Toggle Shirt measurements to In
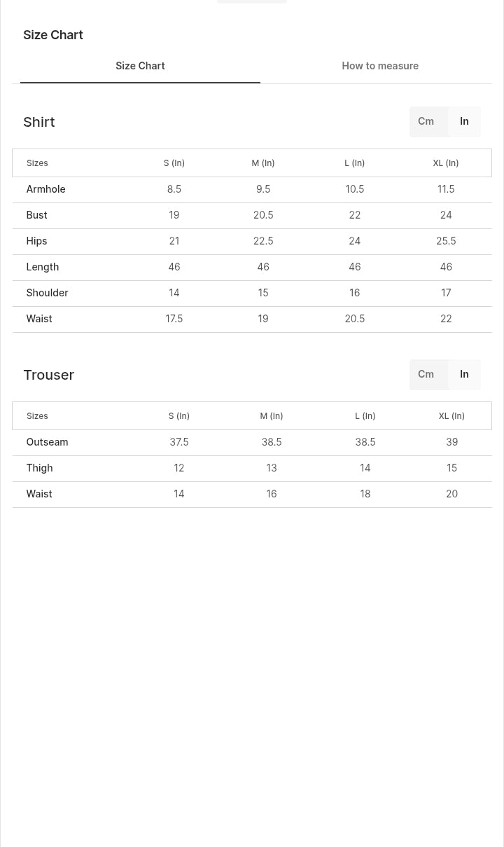The width and height of the screenshot is (504, 847). click(x=464, y=121)
